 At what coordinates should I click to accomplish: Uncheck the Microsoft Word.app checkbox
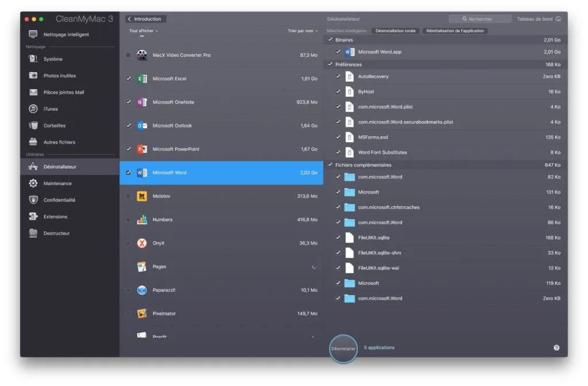(338, 52)
